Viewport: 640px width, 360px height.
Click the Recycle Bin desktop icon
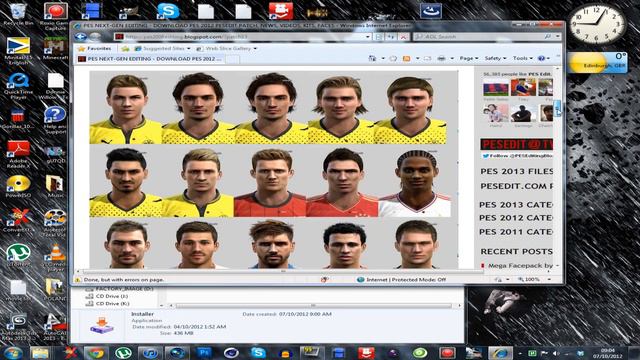tap(18, 15)
